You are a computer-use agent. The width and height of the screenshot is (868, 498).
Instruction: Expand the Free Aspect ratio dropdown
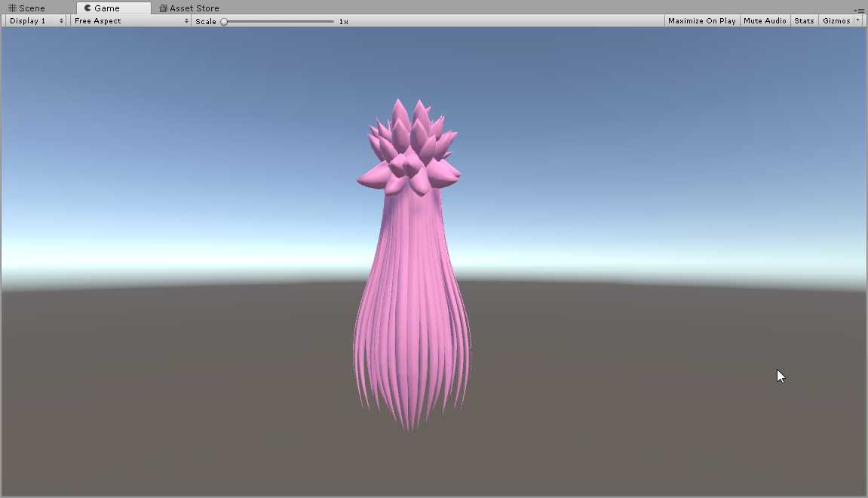click(x=131, y=21)
